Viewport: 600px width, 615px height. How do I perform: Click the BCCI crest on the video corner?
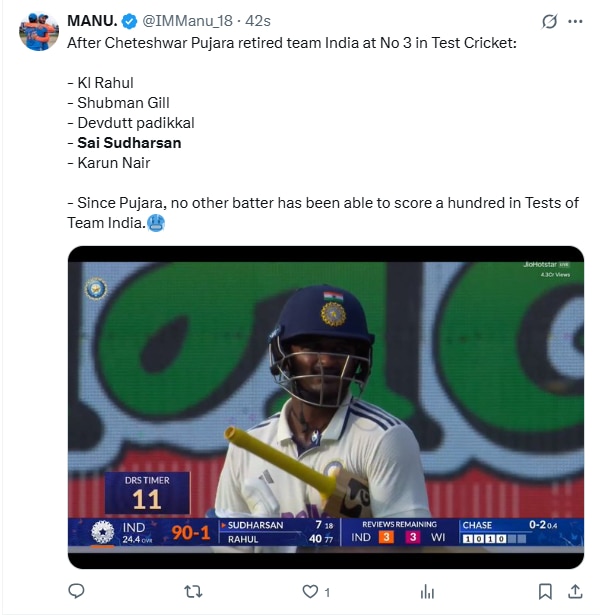pyautogui.click(x=96, y=288)
